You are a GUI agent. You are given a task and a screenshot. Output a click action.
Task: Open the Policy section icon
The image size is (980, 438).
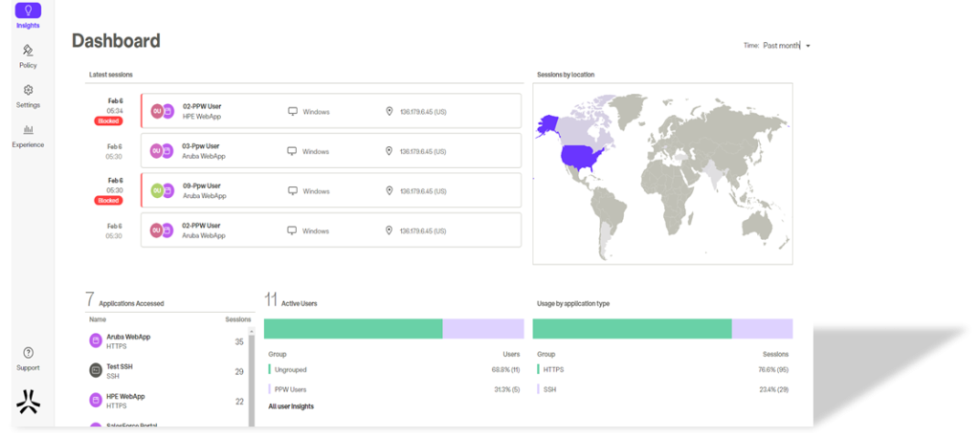(28, 51)
